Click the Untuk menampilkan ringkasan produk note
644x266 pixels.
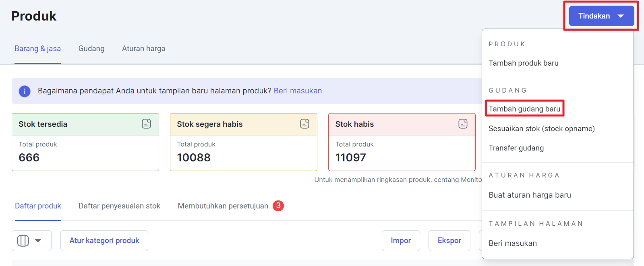[x=398, y=180]
